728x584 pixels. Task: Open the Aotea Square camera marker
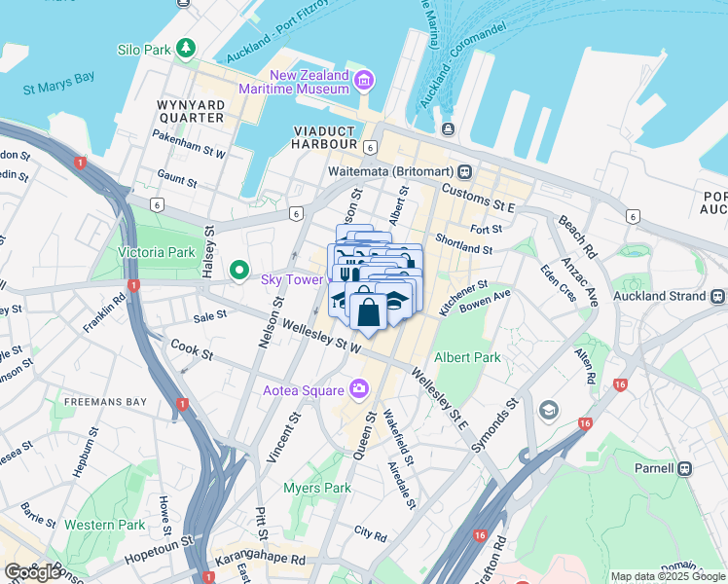coord(360,388)
